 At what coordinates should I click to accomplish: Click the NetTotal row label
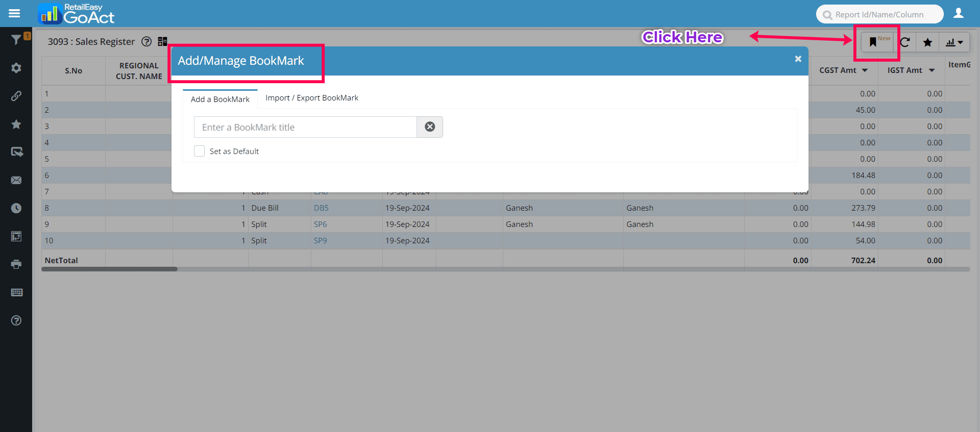tap(61, 261)
